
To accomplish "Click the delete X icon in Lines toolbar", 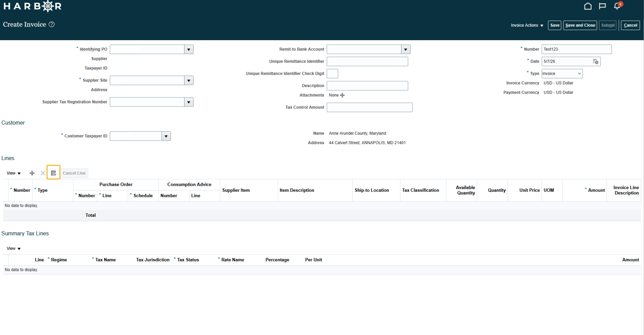I will 43,173.
